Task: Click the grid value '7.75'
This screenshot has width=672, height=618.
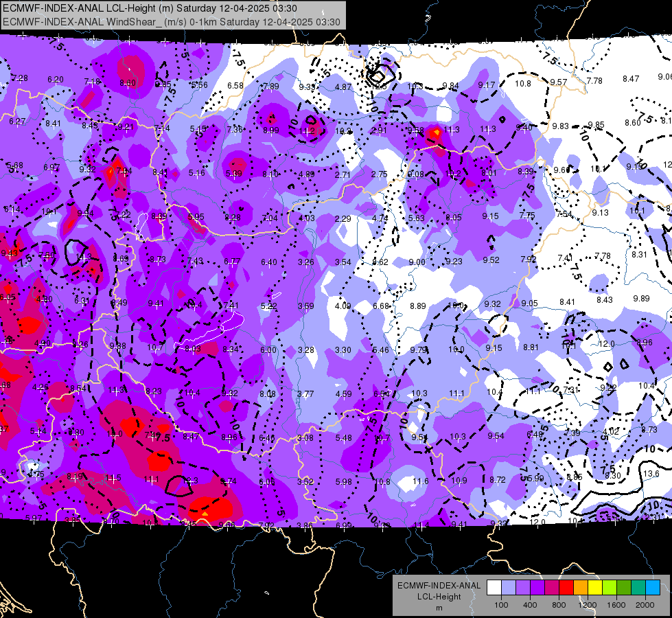Action: [x=527, y=216]
